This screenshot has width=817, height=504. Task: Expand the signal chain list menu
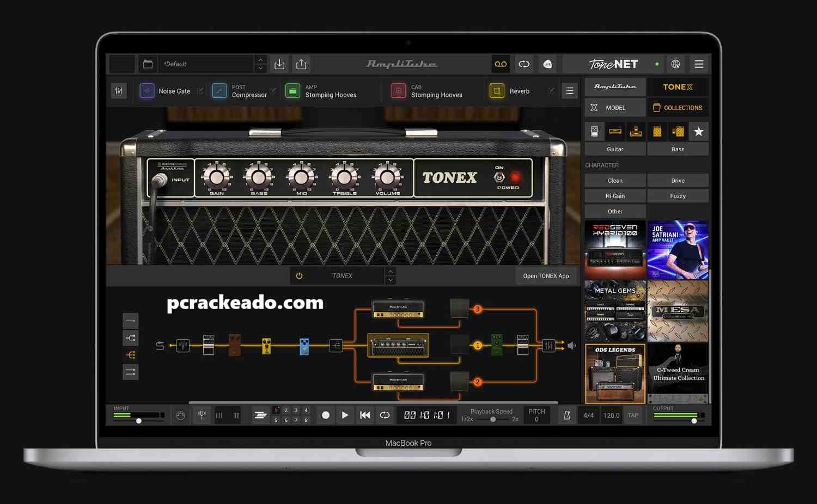pos(569,91)
